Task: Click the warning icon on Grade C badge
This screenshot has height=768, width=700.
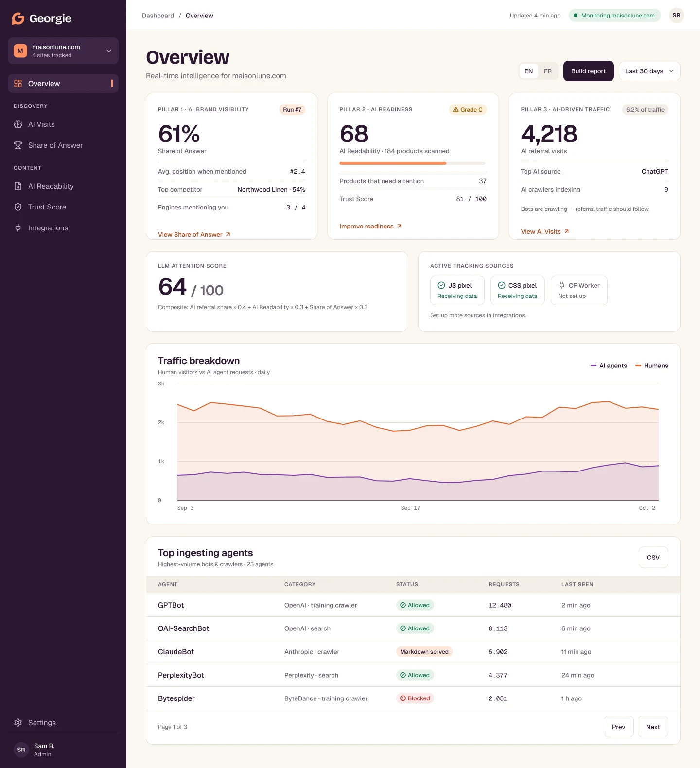Action: (455, 110)
